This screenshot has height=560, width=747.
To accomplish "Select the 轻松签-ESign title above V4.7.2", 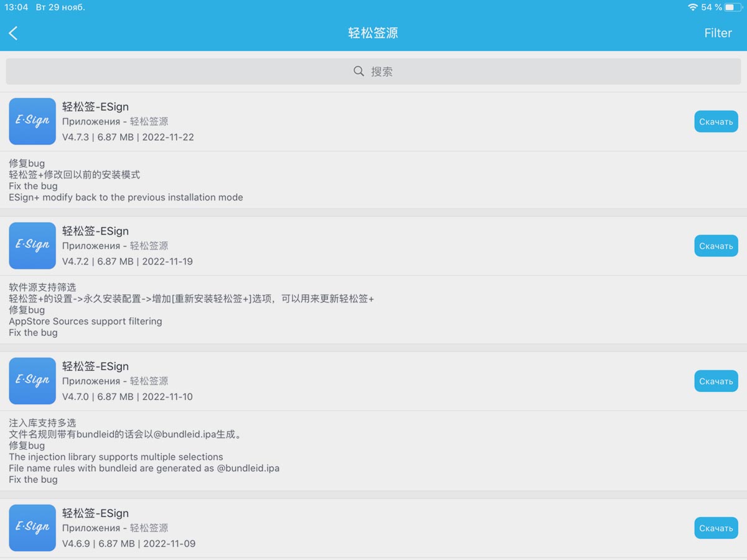I will [x=95, y=231].
